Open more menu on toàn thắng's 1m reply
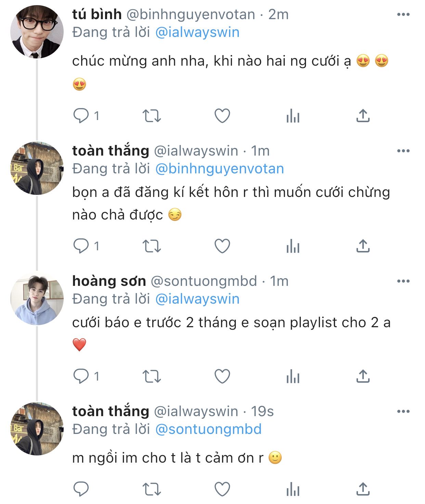Image resolution: width=425 pixels, height=504 pixels. pyautogui.click(x=403, y=151)
